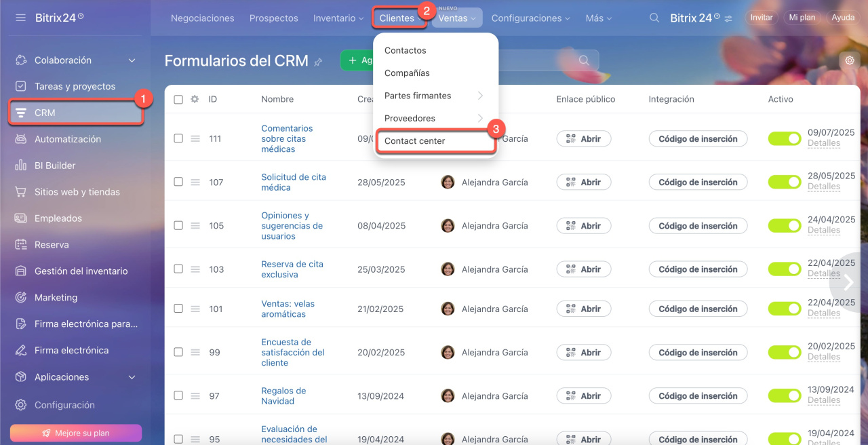Open public link Abrir for form 111
This screenshot has height=445, width=868.
[x=584, y=138]
